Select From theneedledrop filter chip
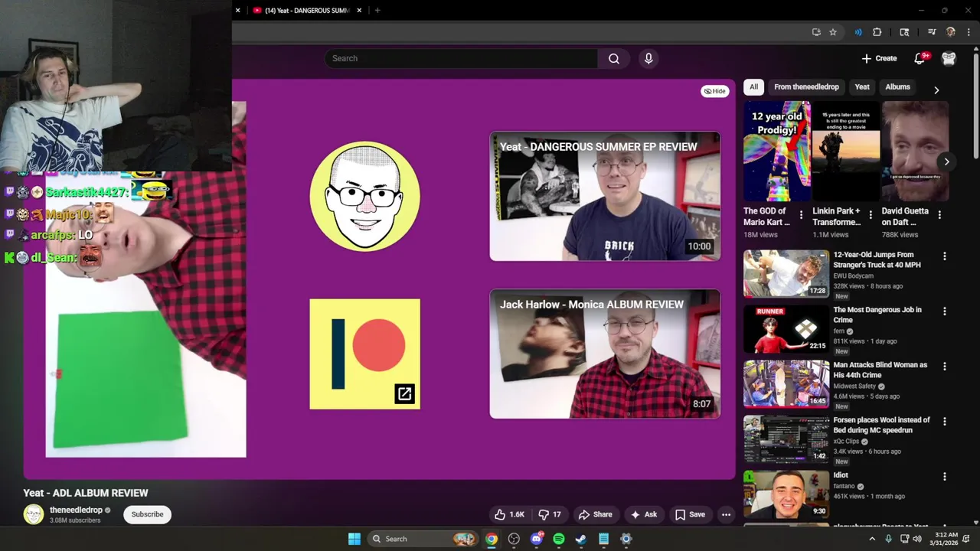Viewport: 980px width, 551px height. [806, 87]
